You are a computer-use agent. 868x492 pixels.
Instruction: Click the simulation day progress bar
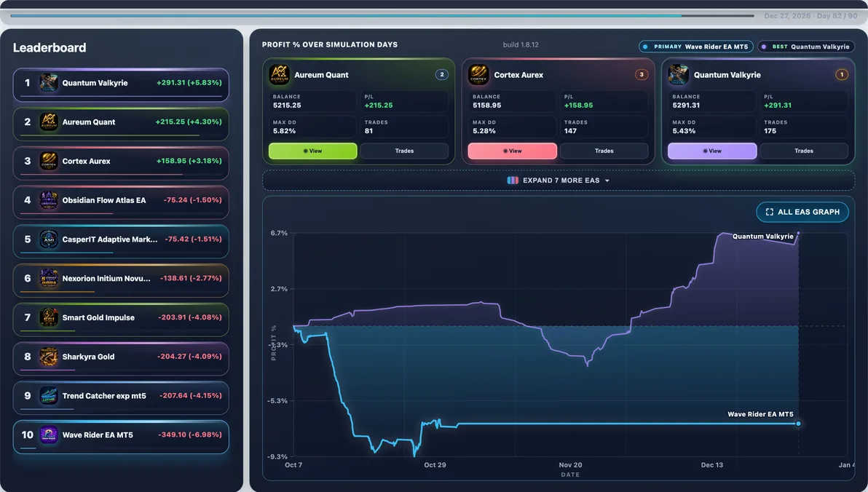382,16
